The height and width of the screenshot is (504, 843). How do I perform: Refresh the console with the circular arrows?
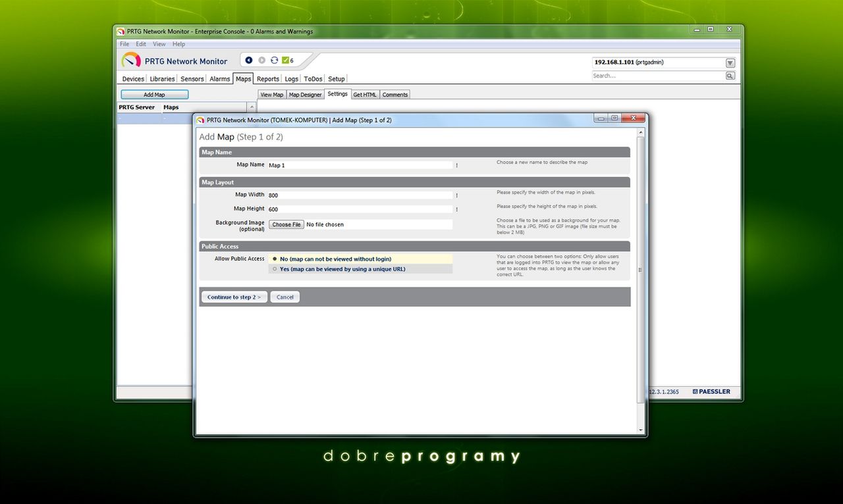coord(274,61)
